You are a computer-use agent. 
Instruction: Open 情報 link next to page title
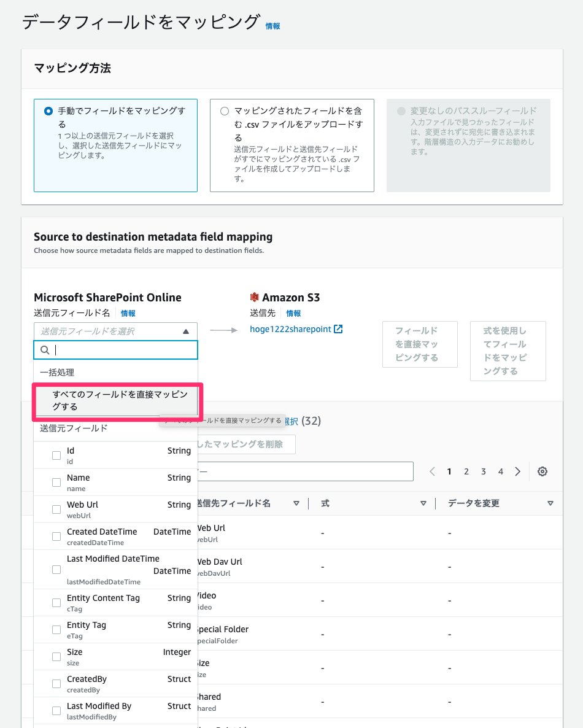click(273, 26)
